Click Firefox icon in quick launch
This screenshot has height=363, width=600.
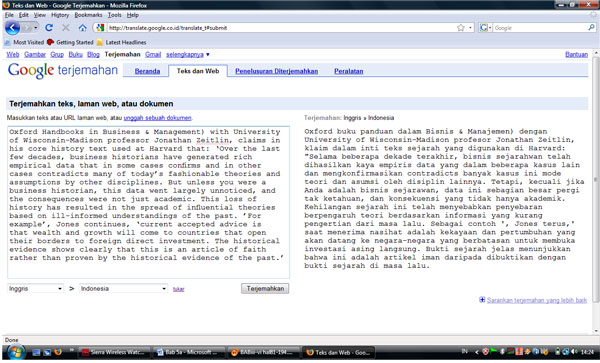pyautogui.click(x=58, y=352)
